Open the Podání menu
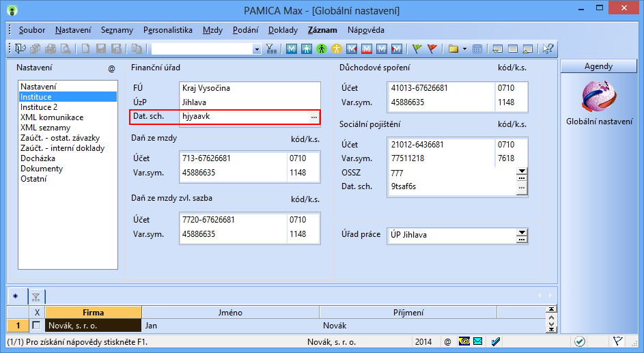The image size is (644, 353). [246, 30]
